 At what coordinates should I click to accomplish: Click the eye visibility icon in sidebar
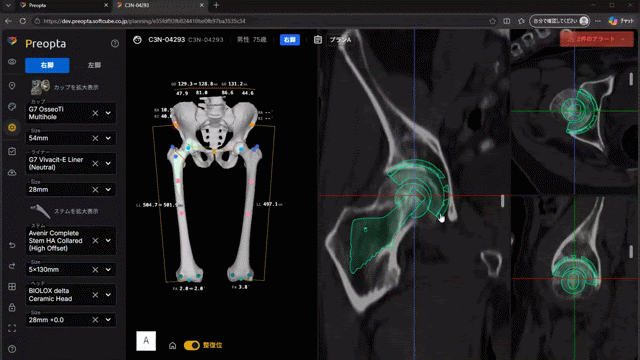(x=12, y=62)
